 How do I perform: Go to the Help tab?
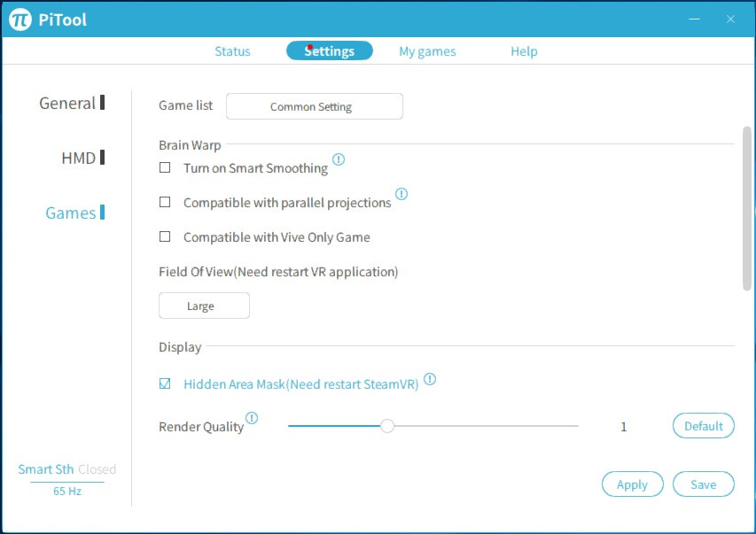(x=524, y=51)
